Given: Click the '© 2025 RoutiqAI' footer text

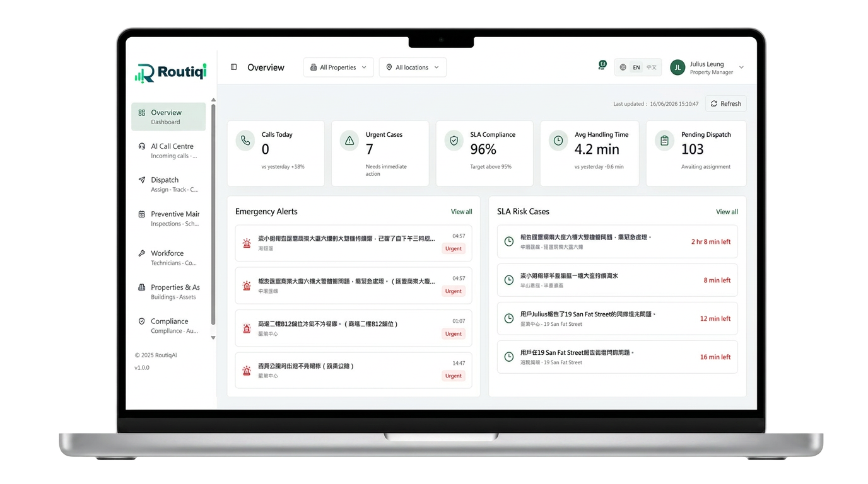Looking at the screenshot, I should 156,355.
